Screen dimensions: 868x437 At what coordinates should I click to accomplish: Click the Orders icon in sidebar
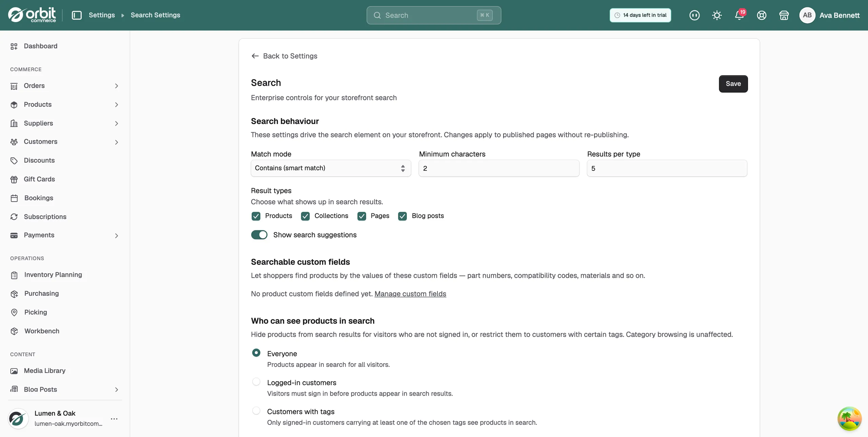click(x=14, y=86)
